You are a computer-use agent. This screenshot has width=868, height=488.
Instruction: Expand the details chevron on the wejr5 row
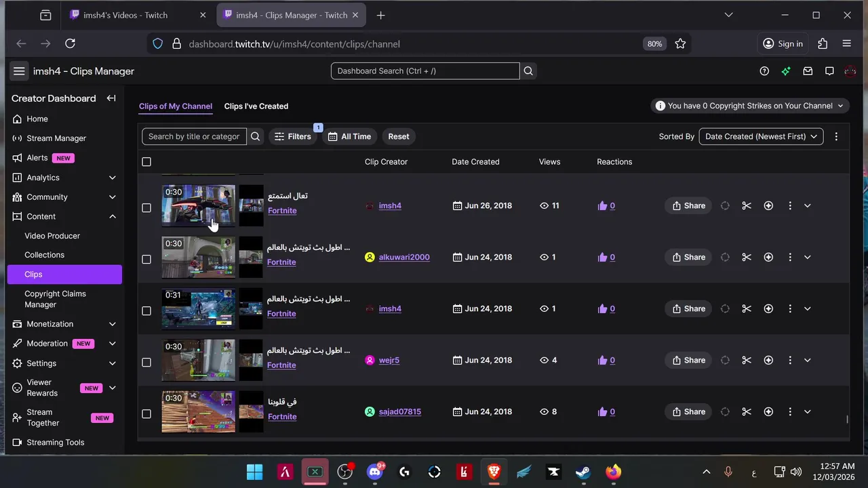807,360
